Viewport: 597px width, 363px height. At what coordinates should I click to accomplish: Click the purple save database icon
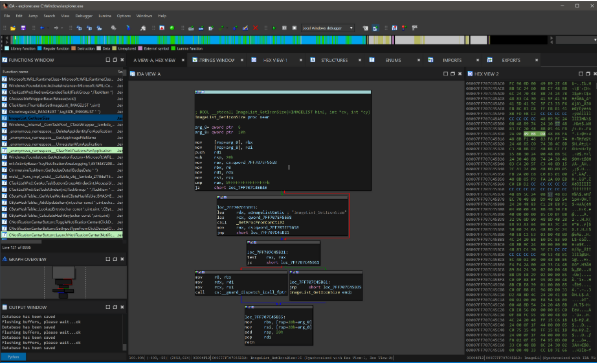click(23, 28)
